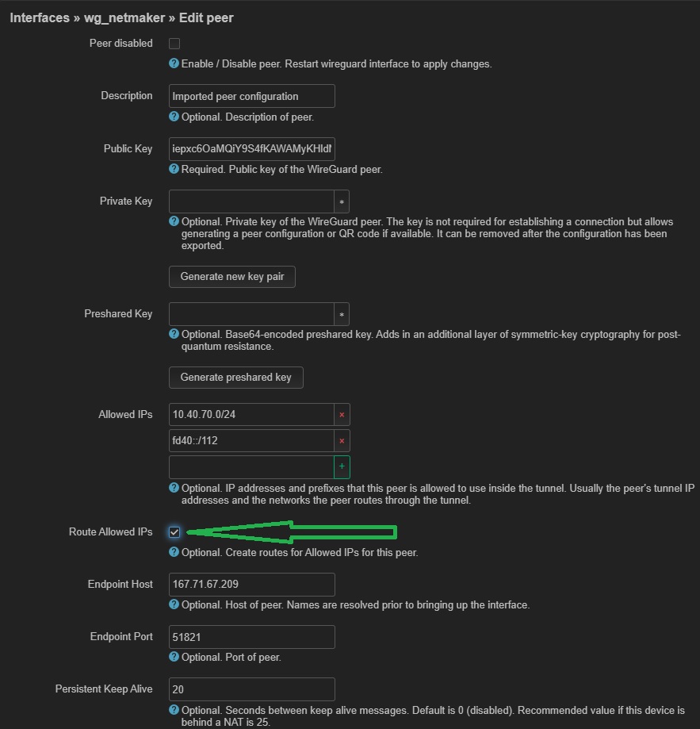Click into the Description text field

(x=251, y=96)
